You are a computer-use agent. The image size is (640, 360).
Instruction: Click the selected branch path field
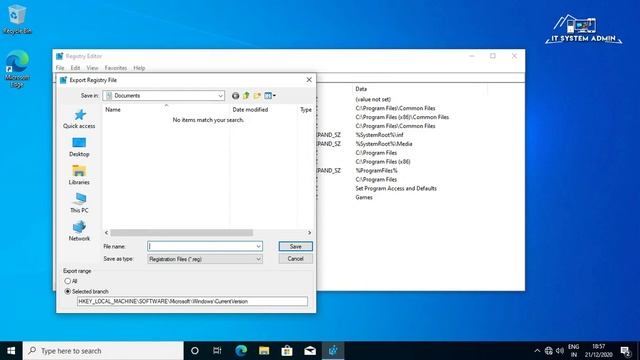pyautogui.click(x=192, y=301)
